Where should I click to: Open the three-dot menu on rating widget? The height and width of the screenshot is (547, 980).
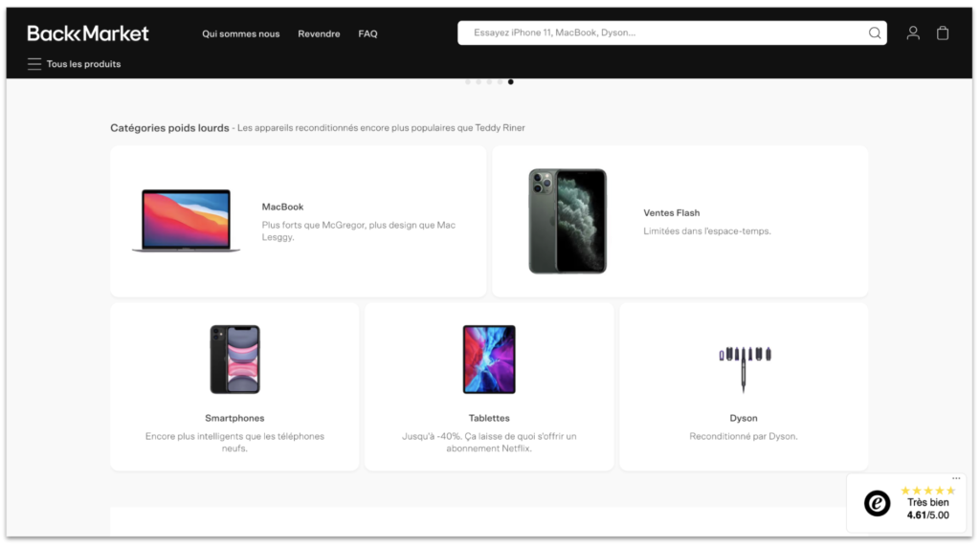pyautogui.click(x=955, y=479)
